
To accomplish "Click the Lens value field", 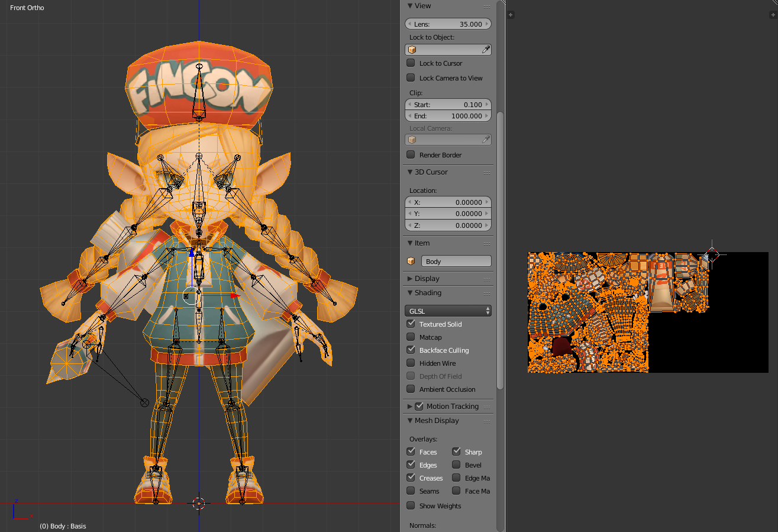I will 448,24.
